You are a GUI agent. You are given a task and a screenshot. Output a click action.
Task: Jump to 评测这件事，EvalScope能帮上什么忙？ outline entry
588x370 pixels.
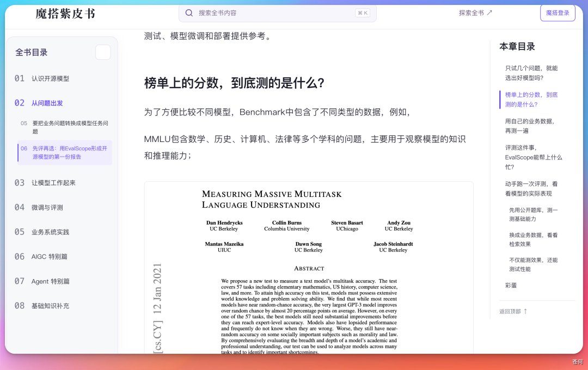[533, 157]
